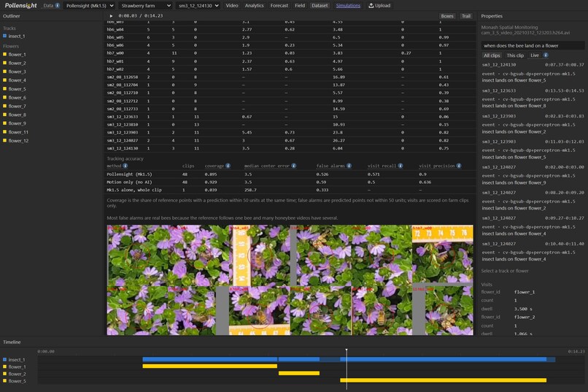
Task: Click the upload arrow icon in top bar
Action: [x=371, y=6]
